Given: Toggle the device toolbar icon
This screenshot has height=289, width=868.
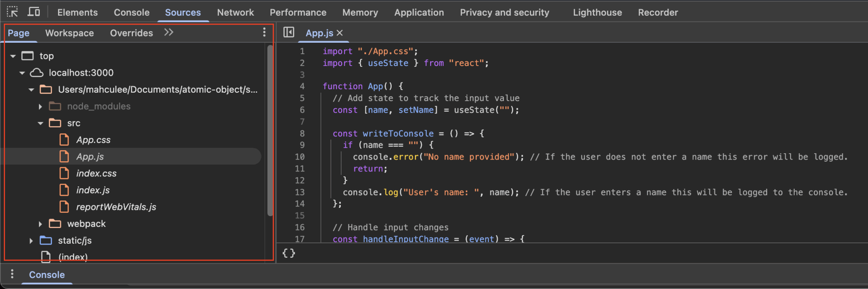Looking at the screenshot, I should [x=33, y=12].
